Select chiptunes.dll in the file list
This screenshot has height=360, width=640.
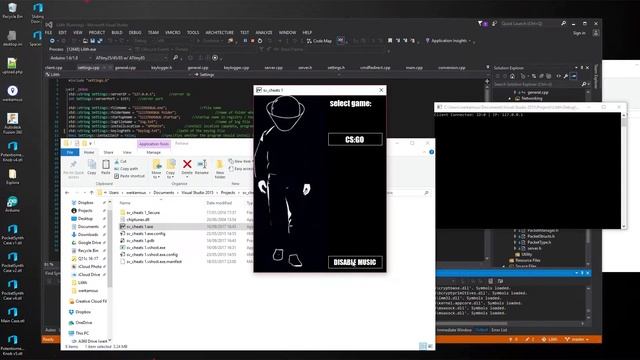134,220
